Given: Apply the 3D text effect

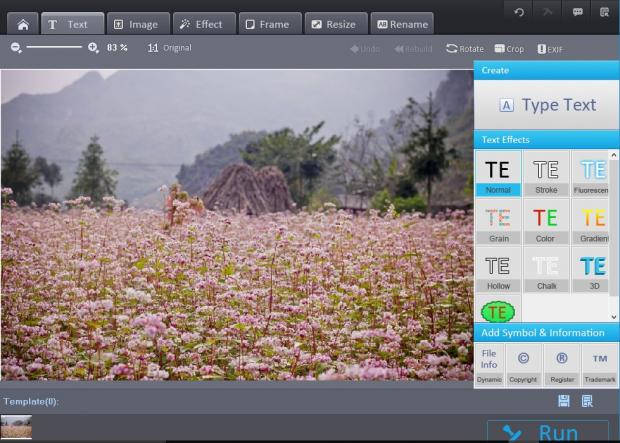Looking at the screenshot, I should click(x=593, y=270).
